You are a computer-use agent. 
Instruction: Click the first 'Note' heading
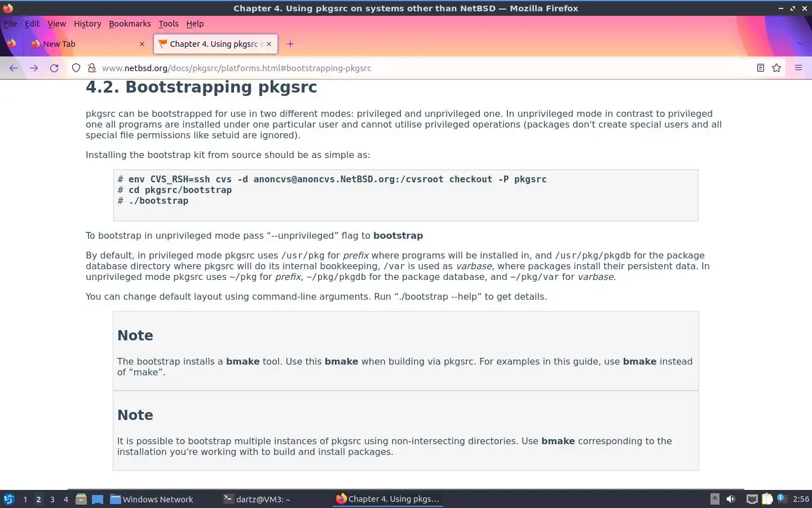click(x=135, y=335)
